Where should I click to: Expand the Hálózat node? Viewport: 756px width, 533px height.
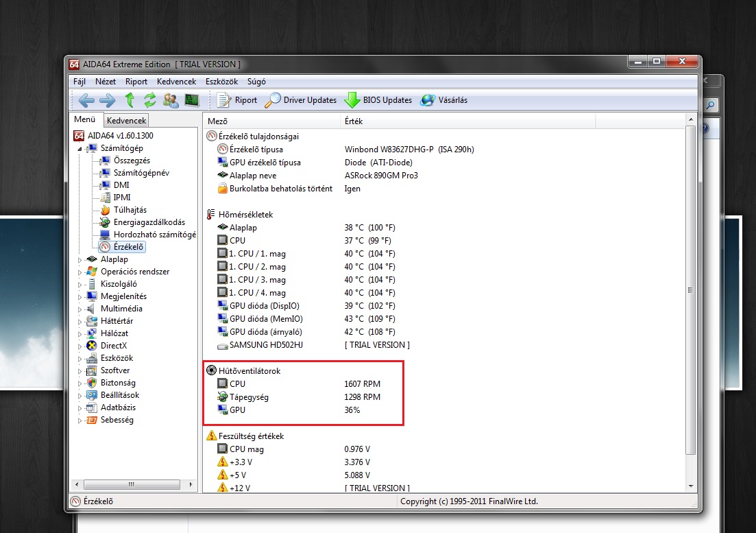tap(80, 334)
